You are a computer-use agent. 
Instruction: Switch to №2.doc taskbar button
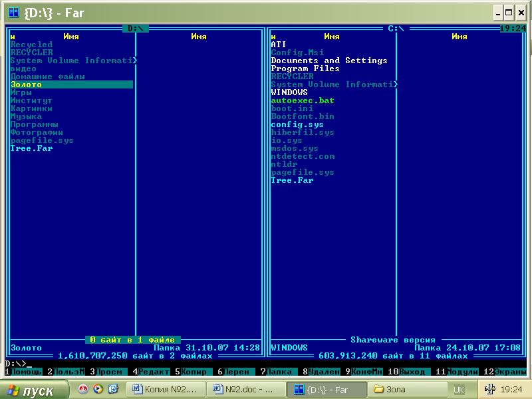tap(245, 389)
